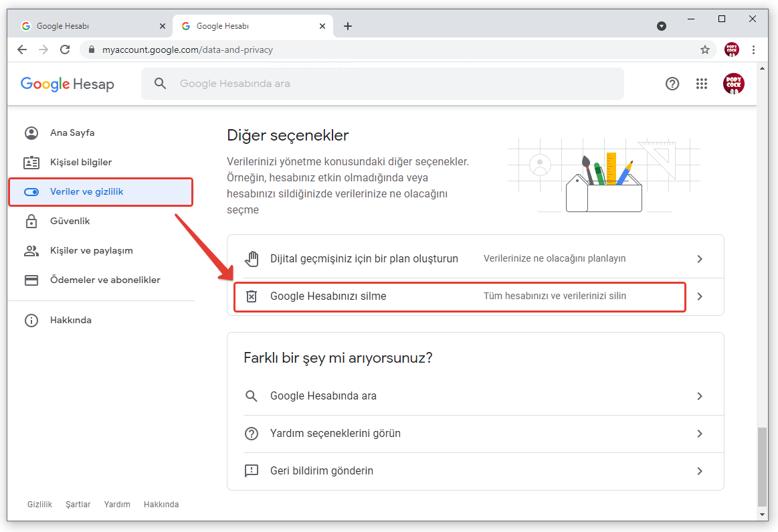The width and height of the screenshot is (778, 532).
Task: Open Google Hesabınızı silme option
Action: click(x=476, y=296)
